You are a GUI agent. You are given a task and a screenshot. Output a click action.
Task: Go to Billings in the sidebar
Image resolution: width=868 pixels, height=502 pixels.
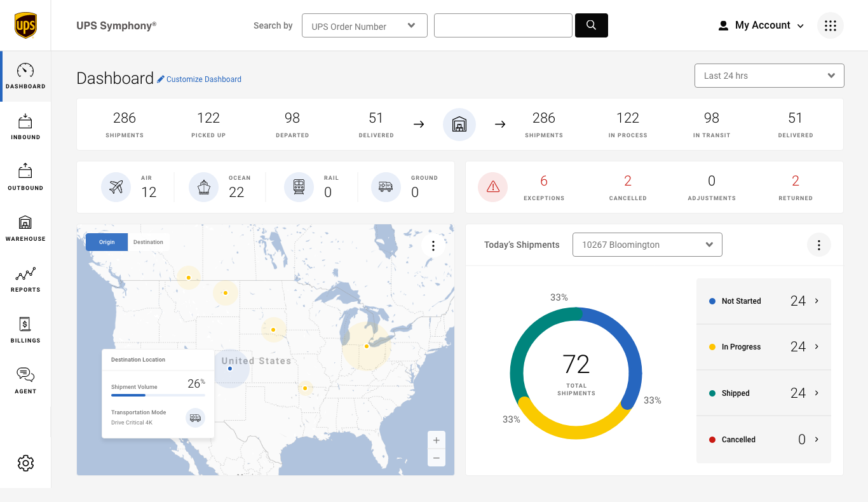pyautogui.click(x=25, y=330)
